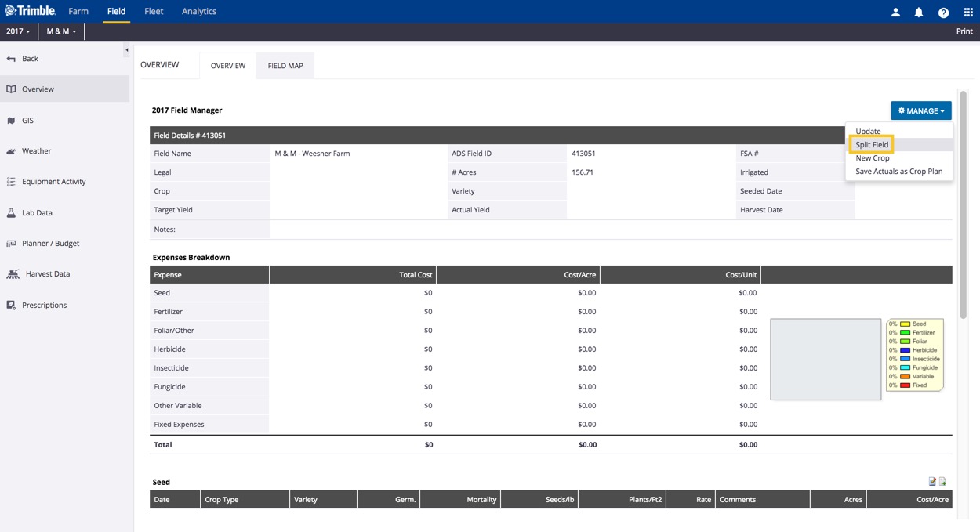The width and height of the screenshot is (980, 532).
Task: Click the yellow Seed legend swatch
Action: pos(905,324)
